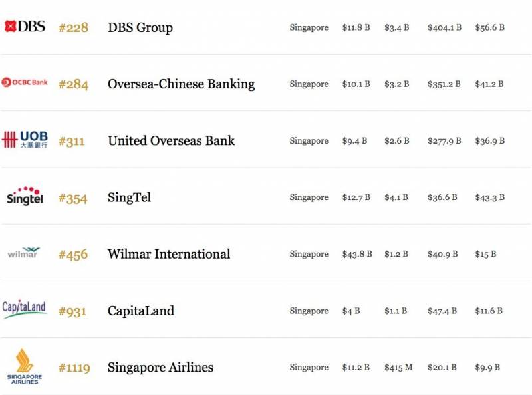Click the Singtel logo icon

(x=25, y=196)
